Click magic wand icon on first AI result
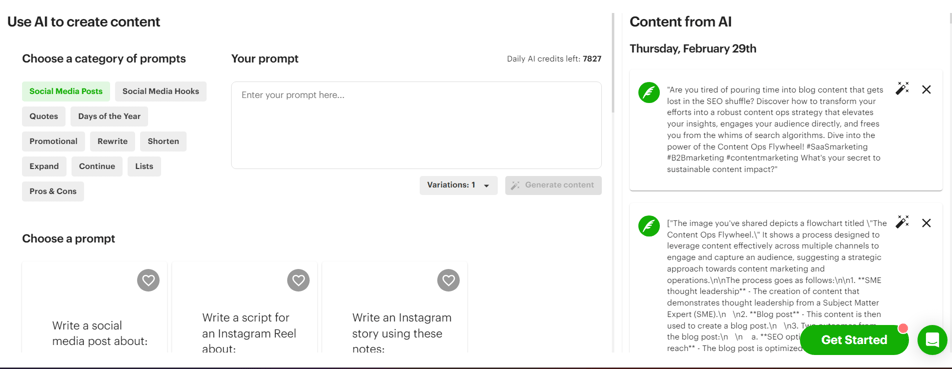Image resolution: width=952 pixels, height=369 pixels. (x=902, y=89)
